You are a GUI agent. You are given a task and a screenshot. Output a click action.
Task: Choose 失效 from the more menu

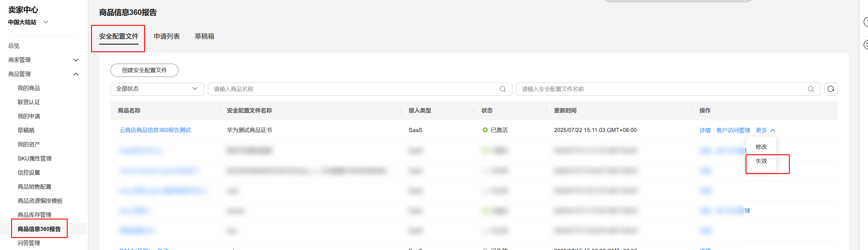[761, 161]
